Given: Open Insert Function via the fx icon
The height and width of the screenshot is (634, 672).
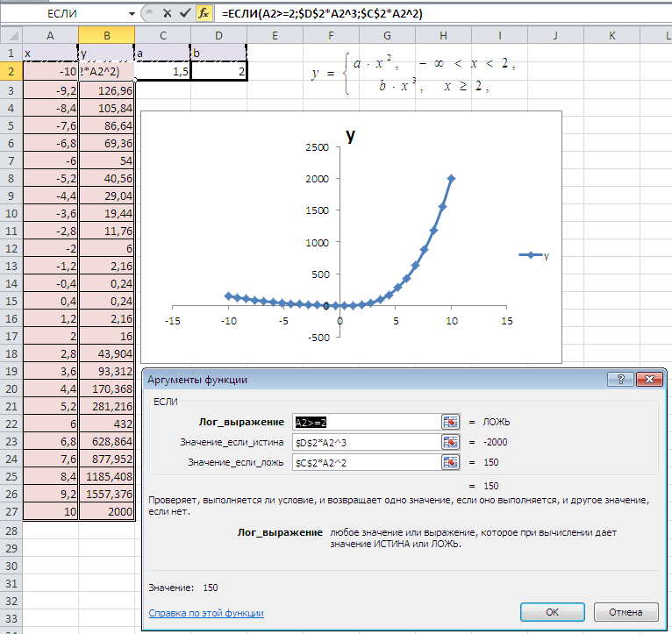Looking at the screenshot, I should pyautogui.click(x=204, y=14).
